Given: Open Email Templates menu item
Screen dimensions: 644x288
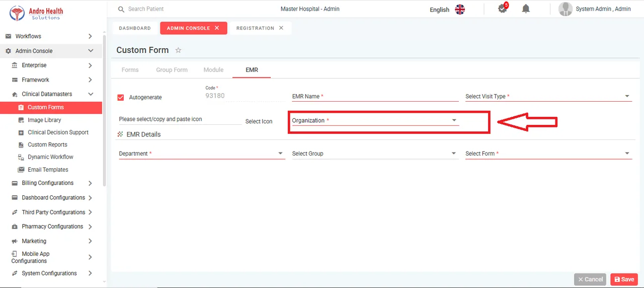Looking at the screenshot, I should click(48, 170).
